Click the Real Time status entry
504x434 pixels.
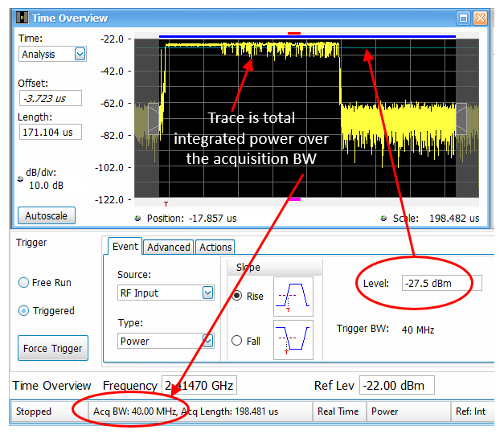[x=340, y=411]
